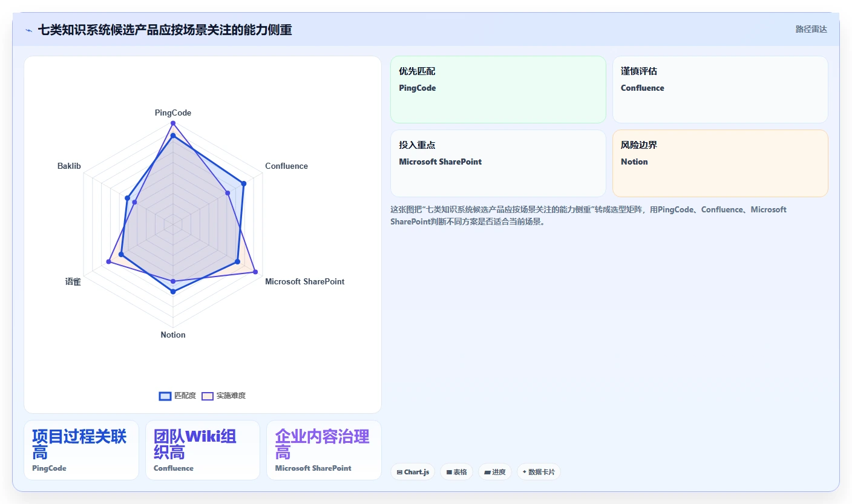Click the 匹配度 data point on PingCode axis
This screenshot has height=504, width=852.
(173, 136)
